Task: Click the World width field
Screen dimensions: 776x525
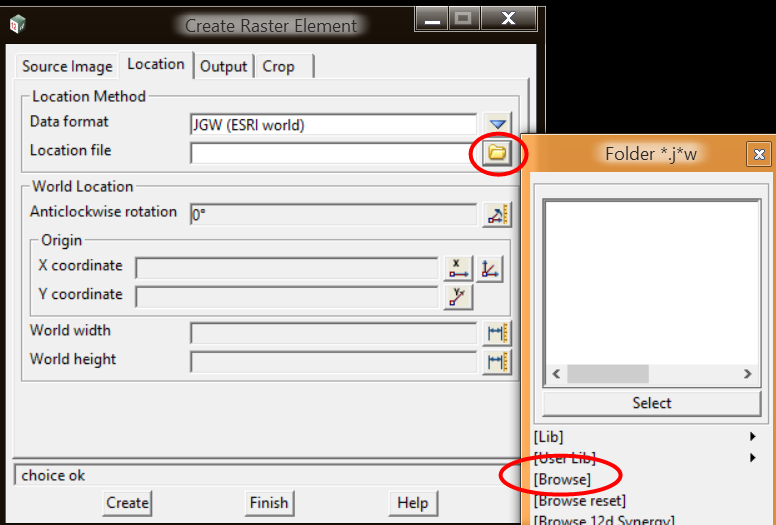Action: click(x=334, y=334)
